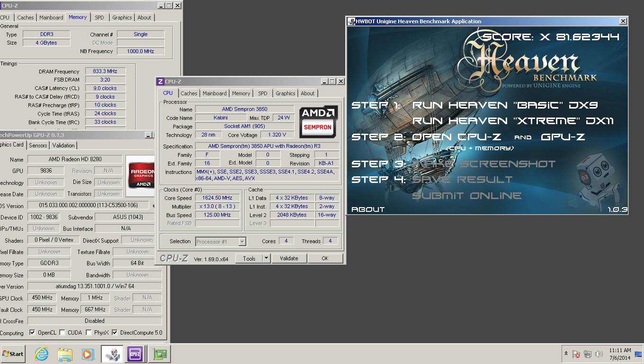
Task: Activate the purple CPU-Z taskbar button
Action: (x=135, y=354)
